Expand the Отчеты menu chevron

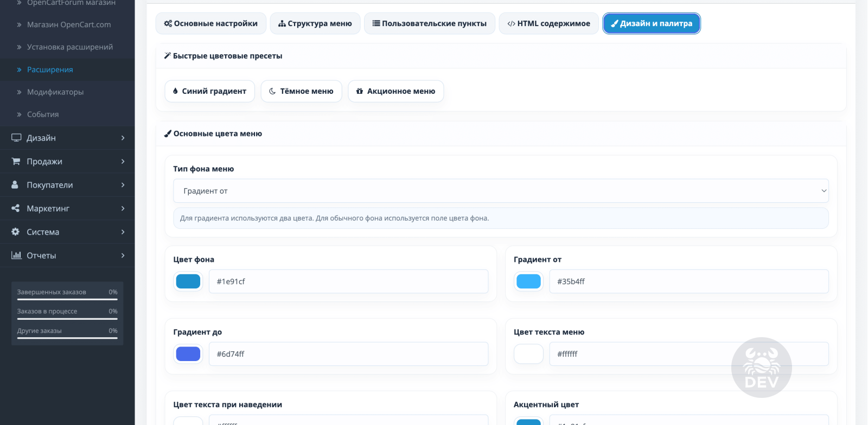pyautogui.click(x=123, y=255)
